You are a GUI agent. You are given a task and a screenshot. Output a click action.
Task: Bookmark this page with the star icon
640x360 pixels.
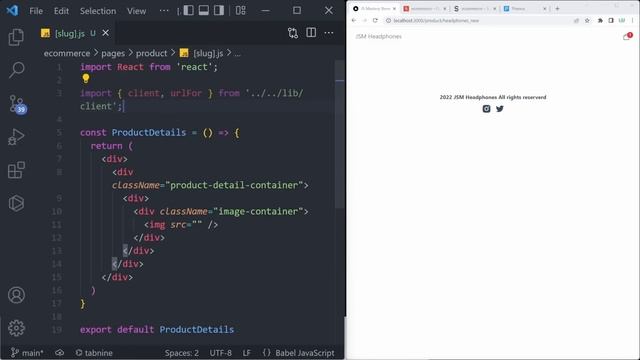click(x=587, y=20)
